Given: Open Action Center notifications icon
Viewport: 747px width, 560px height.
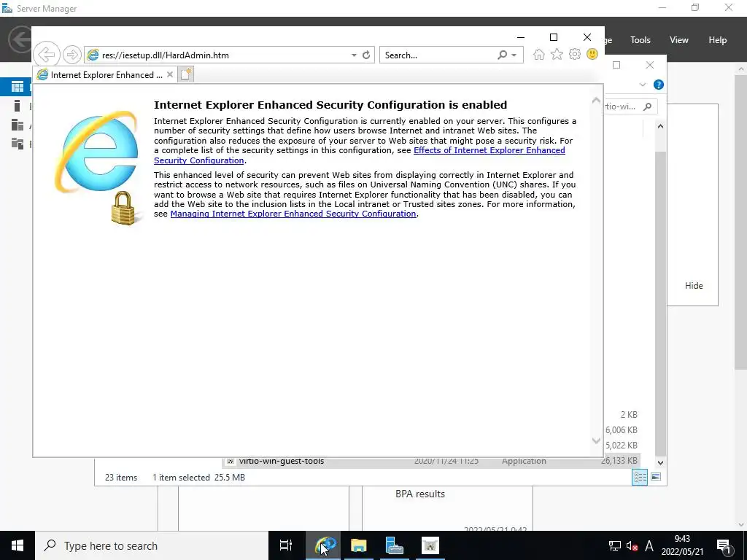Looking at the screenshot, I should click(724, 545).
